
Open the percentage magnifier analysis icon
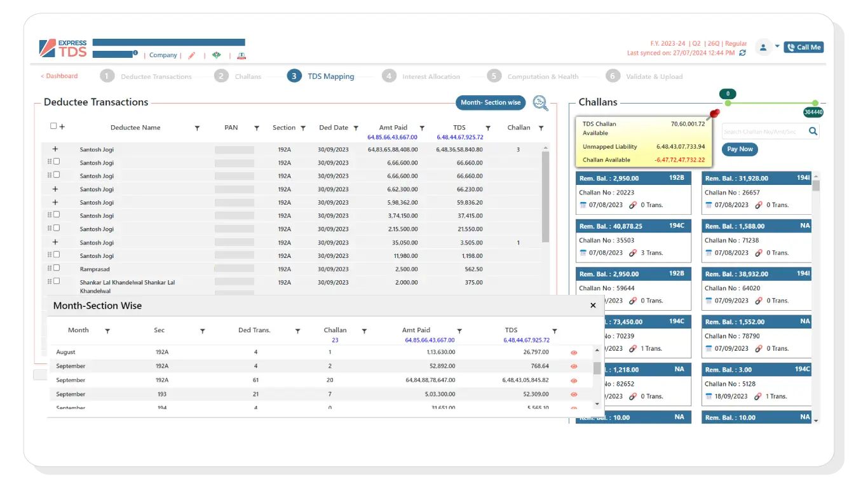[540, 102]
